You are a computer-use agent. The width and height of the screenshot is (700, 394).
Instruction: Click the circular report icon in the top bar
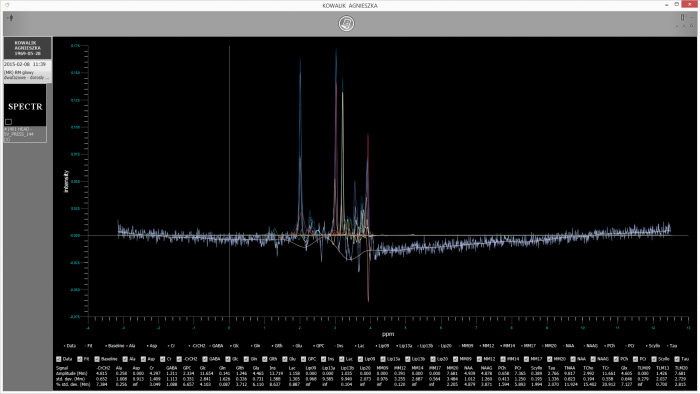pos(346,23)
